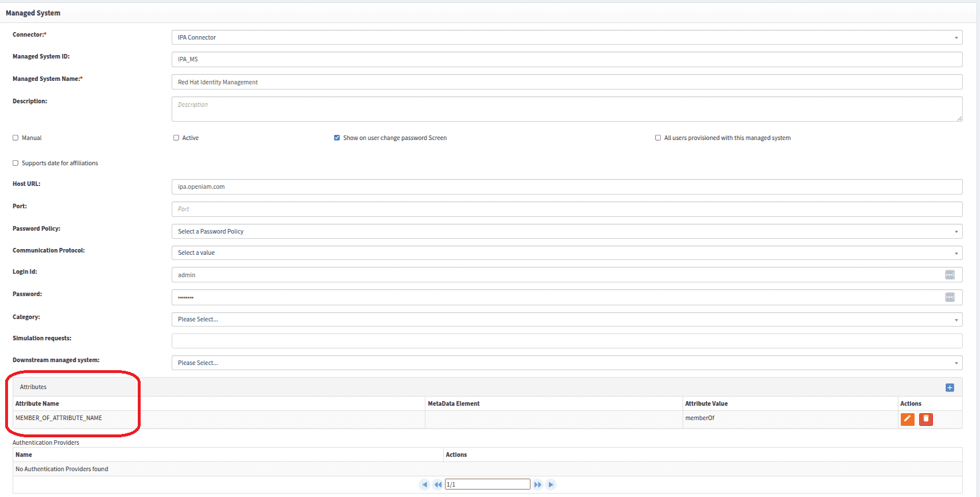980x497 pixels.
Task: Check the Active checkbox
Action: click(x=176, y=138)
